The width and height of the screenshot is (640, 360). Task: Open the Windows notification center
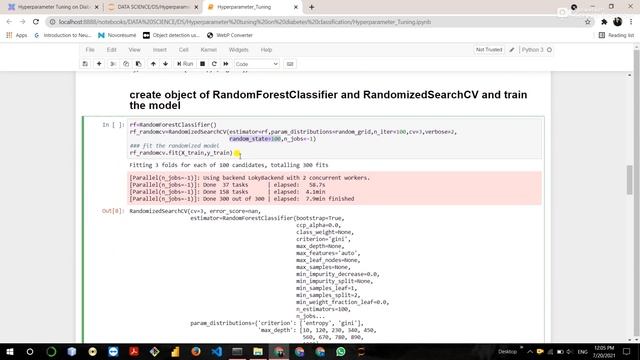tap(627, 351)
